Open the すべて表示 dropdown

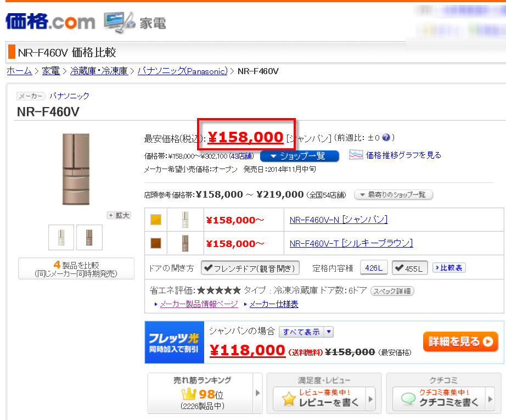(x=306, y=332)
